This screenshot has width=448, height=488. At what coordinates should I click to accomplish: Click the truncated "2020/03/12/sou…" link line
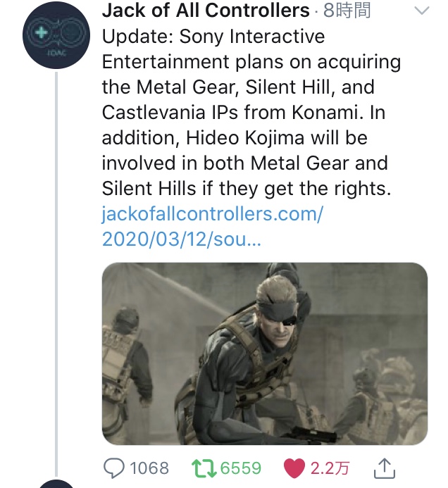click(181, 239)
